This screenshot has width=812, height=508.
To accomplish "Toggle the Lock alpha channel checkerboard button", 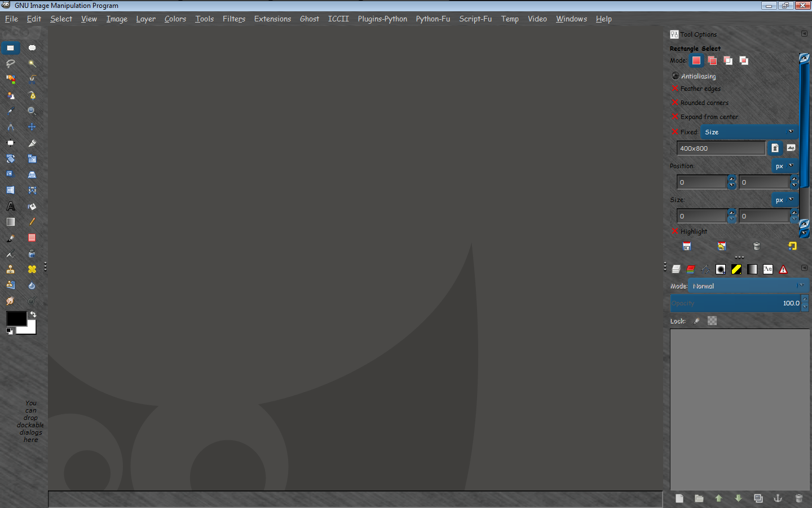I will point(712,321).
